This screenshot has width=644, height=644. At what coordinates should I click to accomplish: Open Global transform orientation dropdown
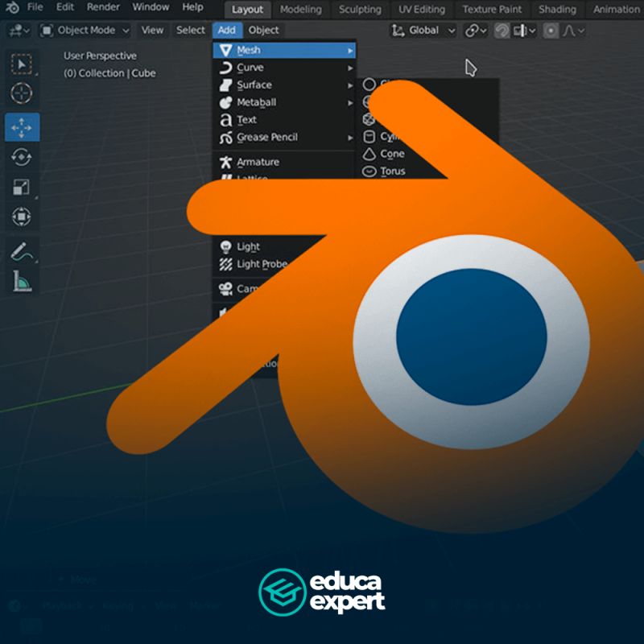423,31
